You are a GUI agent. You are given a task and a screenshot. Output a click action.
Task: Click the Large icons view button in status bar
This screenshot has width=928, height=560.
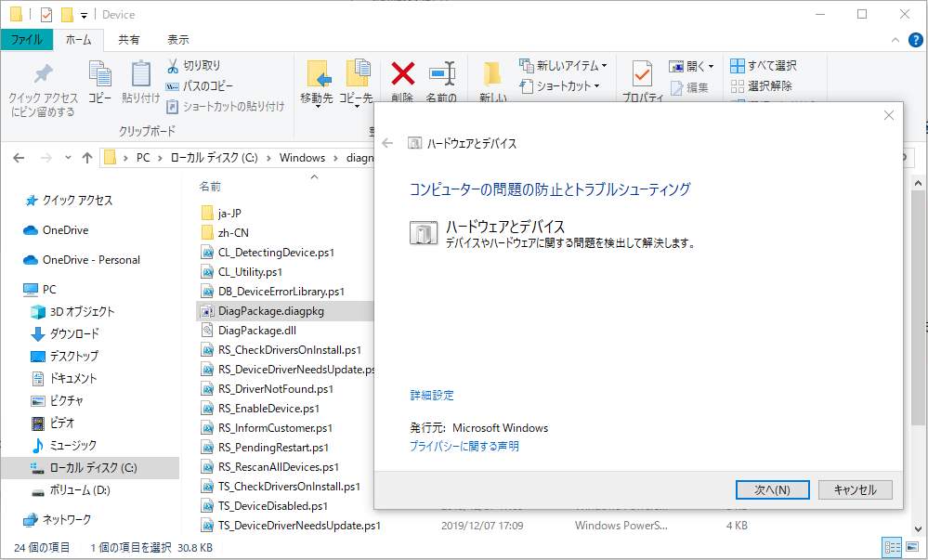pos(913,547)
